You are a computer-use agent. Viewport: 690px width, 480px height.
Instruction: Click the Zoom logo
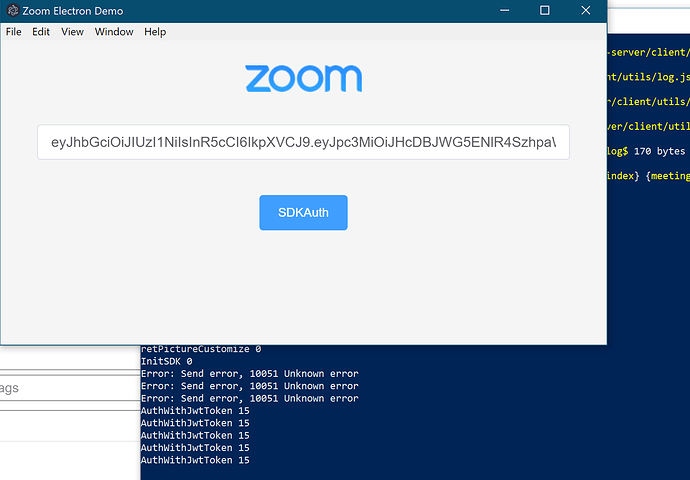click(x=304, y=79)
